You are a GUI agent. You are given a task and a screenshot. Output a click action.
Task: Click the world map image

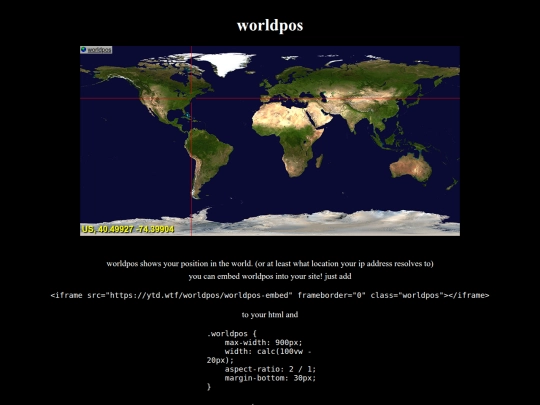tap(270, 141)
